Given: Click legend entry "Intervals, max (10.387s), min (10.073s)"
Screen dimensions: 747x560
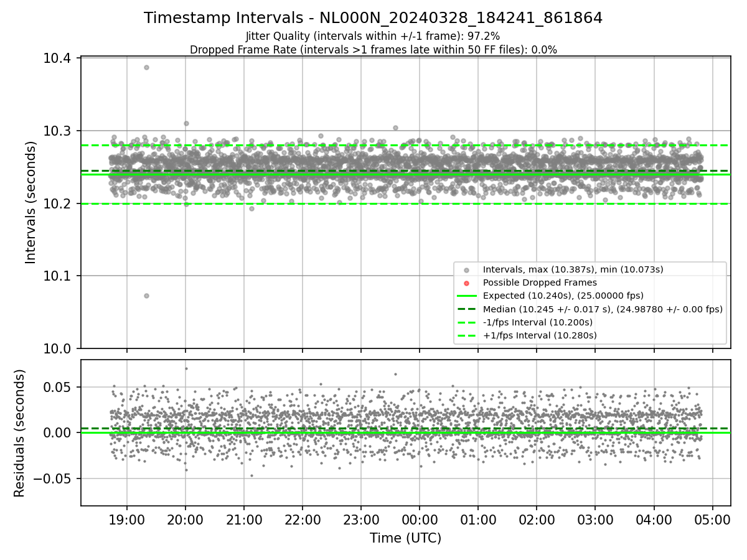Looking at the screenshot, I should coord(573,269).
